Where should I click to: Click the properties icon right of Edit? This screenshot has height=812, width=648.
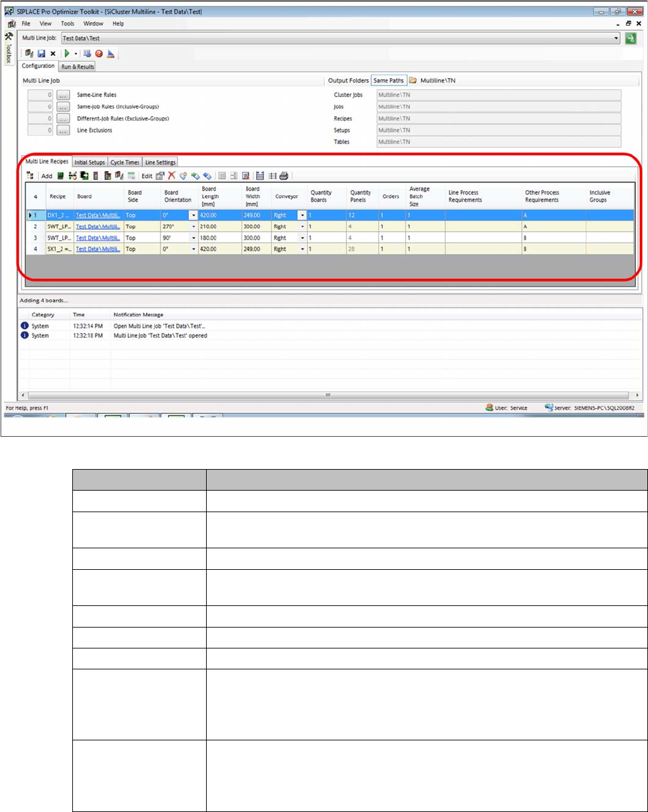coord(160,176)
